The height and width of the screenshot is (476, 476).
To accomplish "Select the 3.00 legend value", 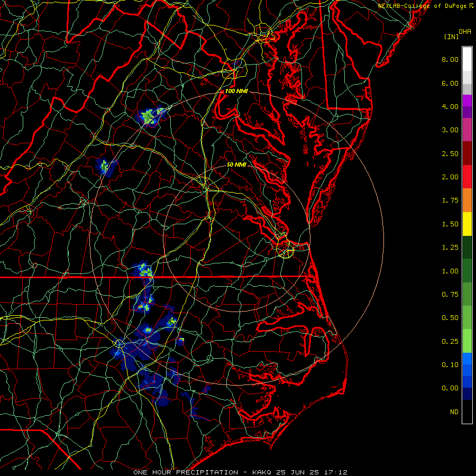I will click(450, 130).
